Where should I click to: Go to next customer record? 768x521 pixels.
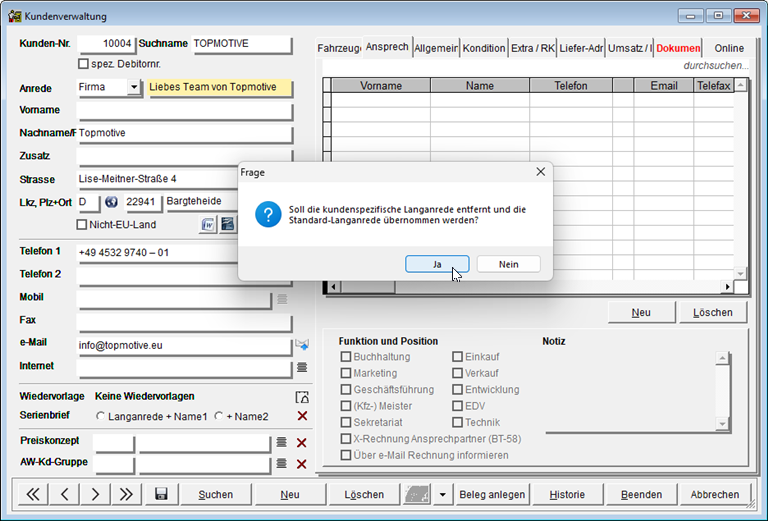[x=95, y=495]
